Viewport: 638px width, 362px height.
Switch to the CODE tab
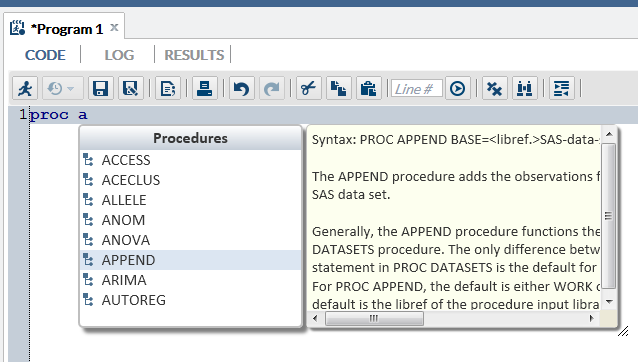[45, 55]
